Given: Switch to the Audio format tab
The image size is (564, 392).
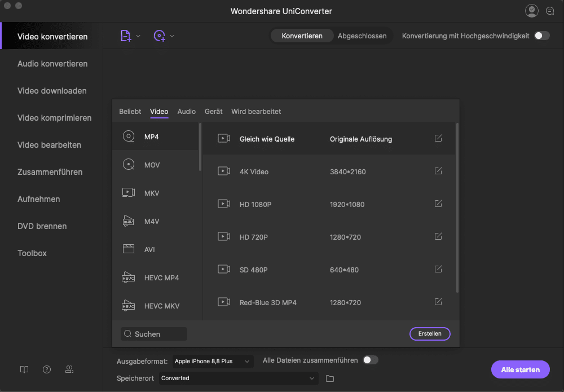Looking at the screenshot, I should [186, 112].
